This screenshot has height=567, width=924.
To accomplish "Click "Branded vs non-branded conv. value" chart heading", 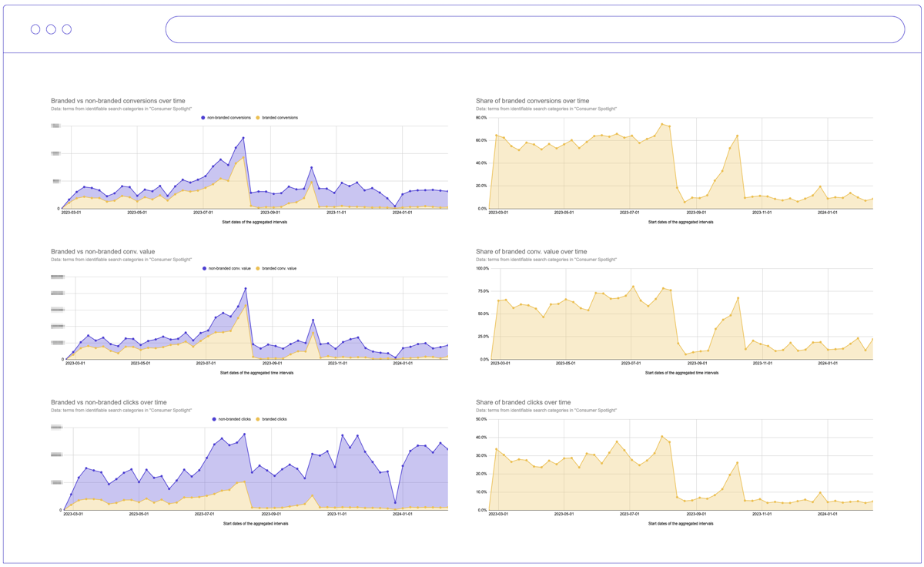I will tap(102, 252).
